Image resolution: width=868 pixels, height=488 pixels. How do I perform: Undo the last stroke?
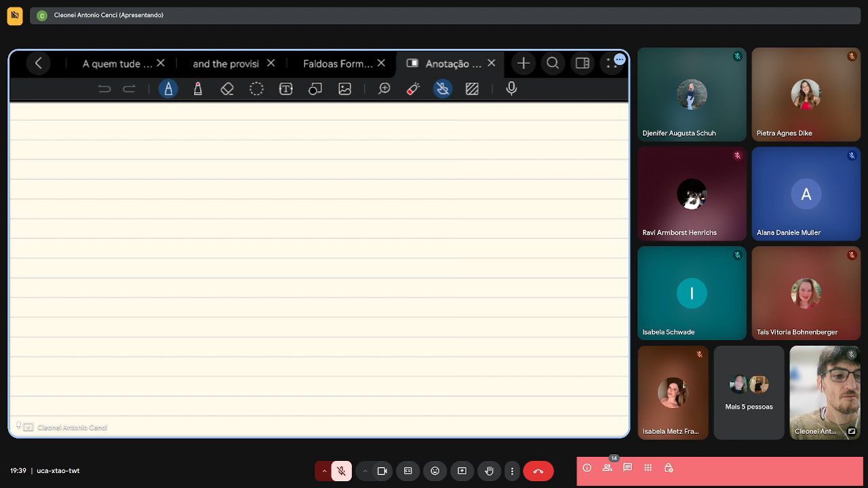(x=104, y=89)
